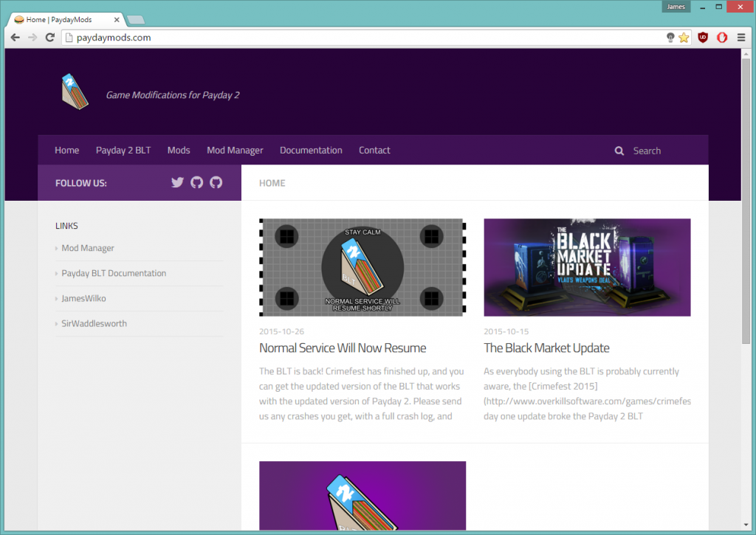Open the JamesWilko link

[x=83, y=298]
